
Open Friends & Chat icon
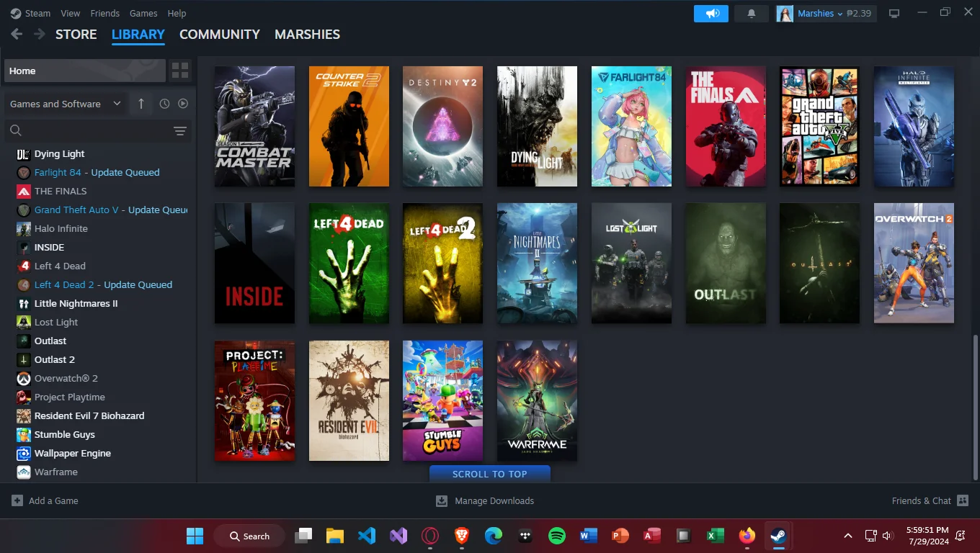coord(963,500)
